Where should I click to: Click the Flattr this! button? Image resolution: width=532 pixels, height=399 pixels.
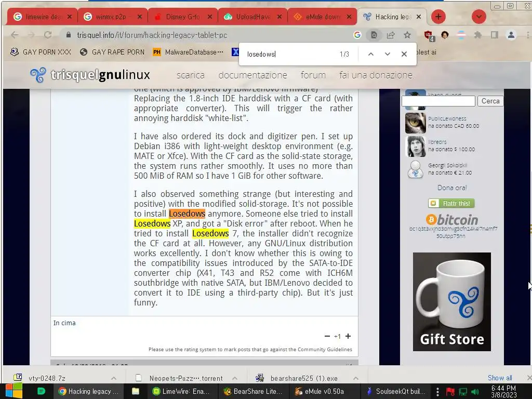point(451,203)
